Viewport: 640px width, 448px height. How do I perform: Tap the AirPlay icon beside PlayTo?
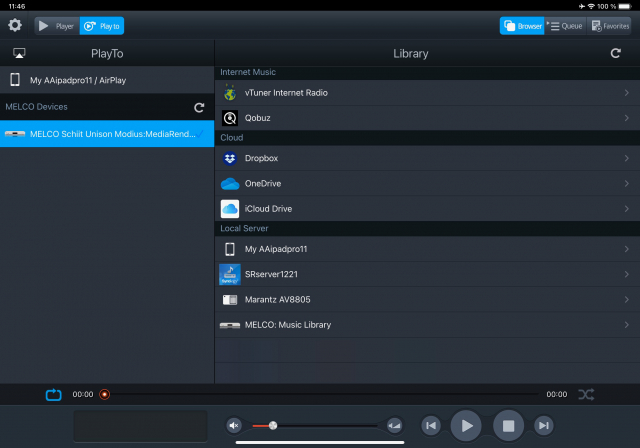click(x=19, y=53)
